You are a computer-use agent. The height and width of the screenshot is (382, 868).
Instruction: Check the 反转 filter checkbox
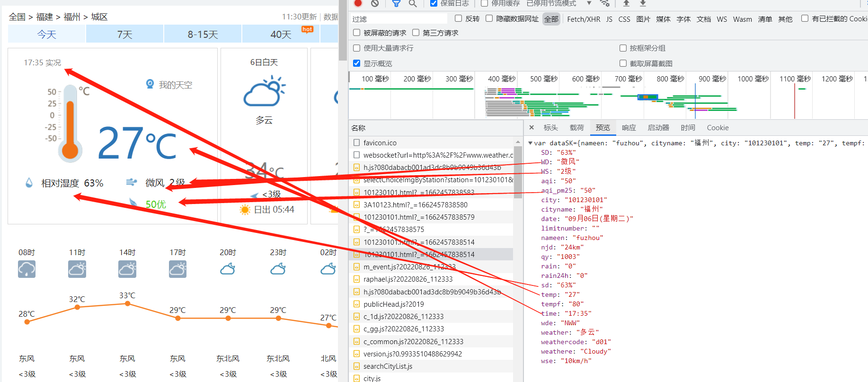[x=458, y=18]
